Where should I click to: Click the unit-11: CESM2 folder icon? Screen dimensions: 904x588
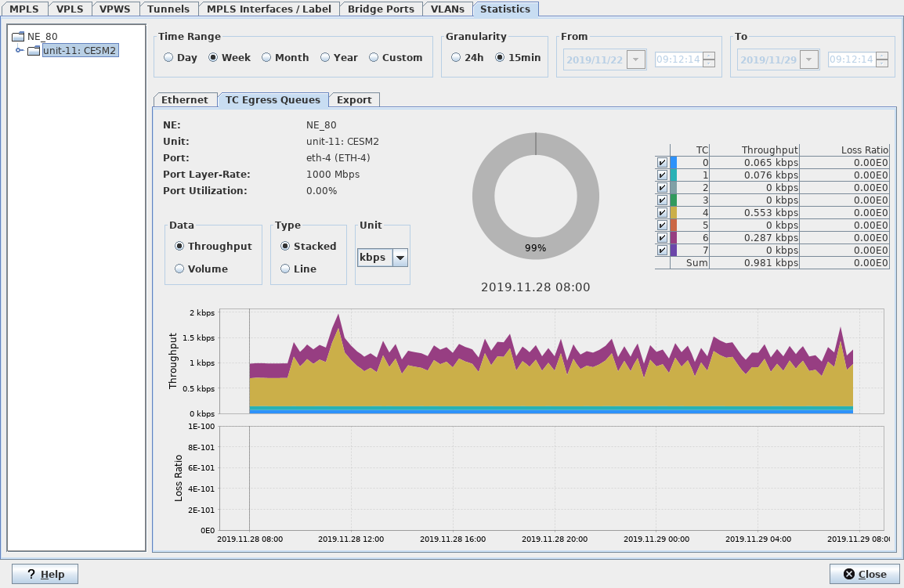(34, 51)
